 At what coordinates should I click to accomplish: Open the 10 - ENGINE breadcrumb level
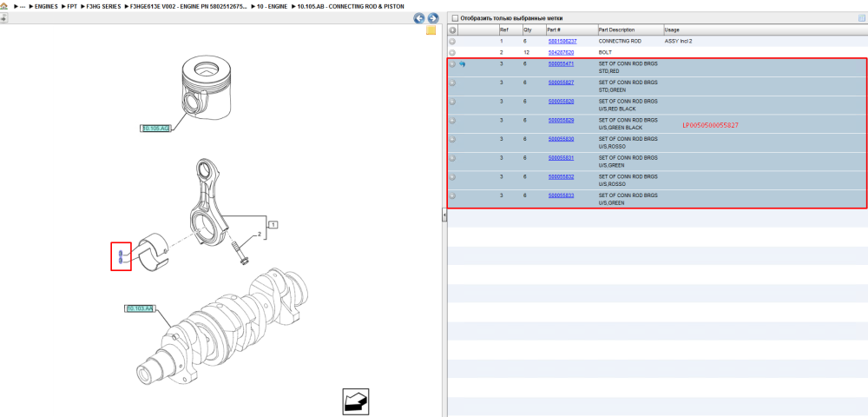272,6
